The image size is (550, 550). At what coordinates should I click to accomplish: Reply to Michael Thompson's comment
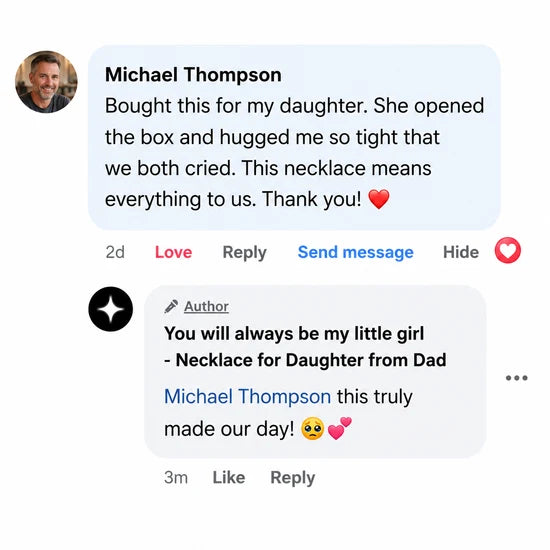[245, 253]
